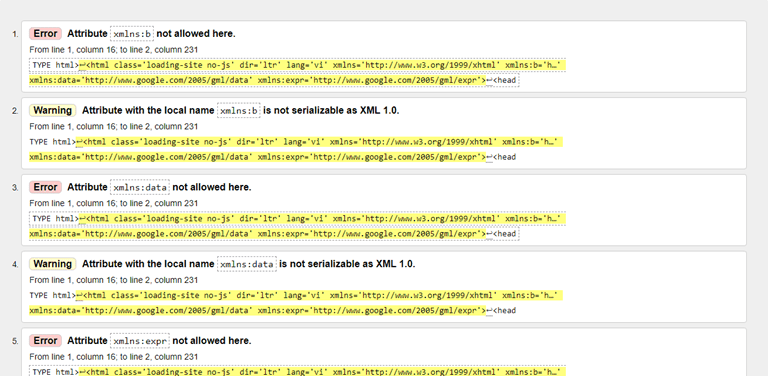Select the xmlns:expr code in message 5
Image resolution: width=768 pixels, height=376 pixels.
(x=140, y=341)
